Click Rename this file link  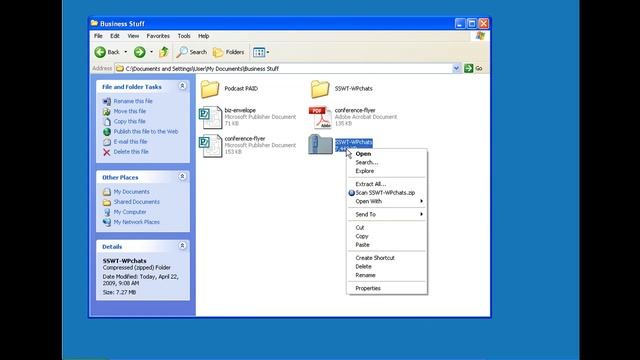133,101
